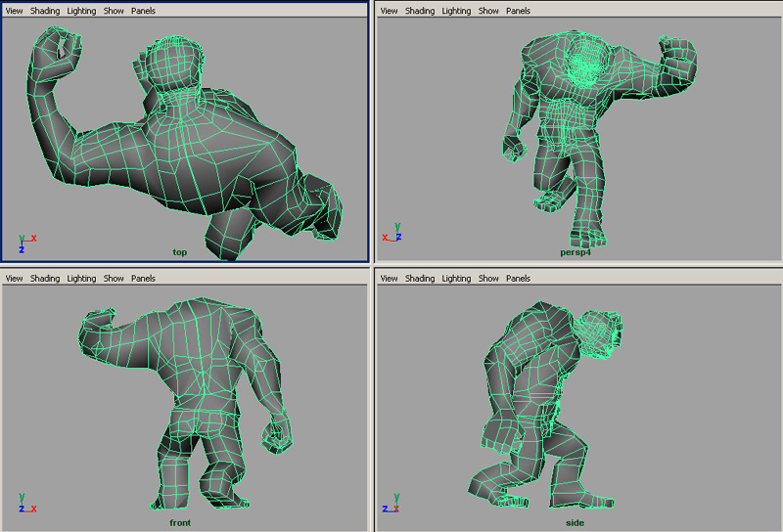Click the 'top' camera name label
This screenshot has width=783, height=532.
(x=180, y=252)
